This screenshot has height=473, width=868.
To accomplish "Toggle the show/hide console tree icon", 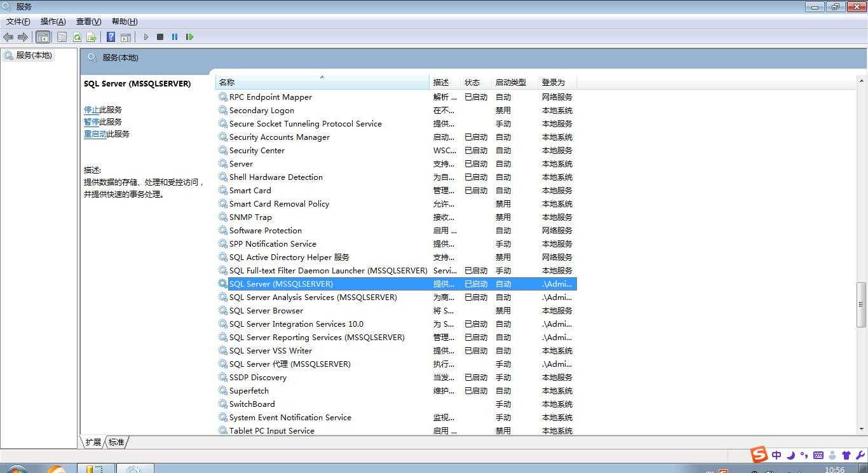I will point(43,37).
